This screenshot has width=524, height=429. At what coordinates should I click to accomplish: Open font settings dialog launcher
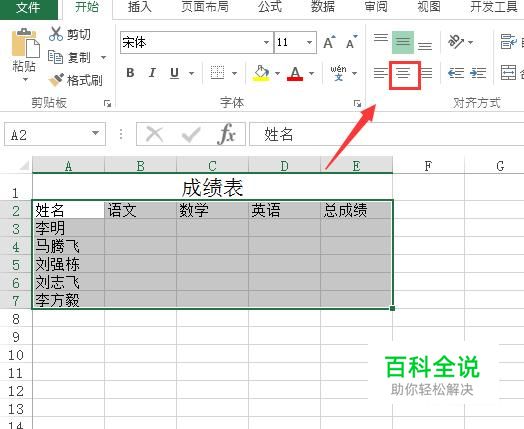(357, 104)
